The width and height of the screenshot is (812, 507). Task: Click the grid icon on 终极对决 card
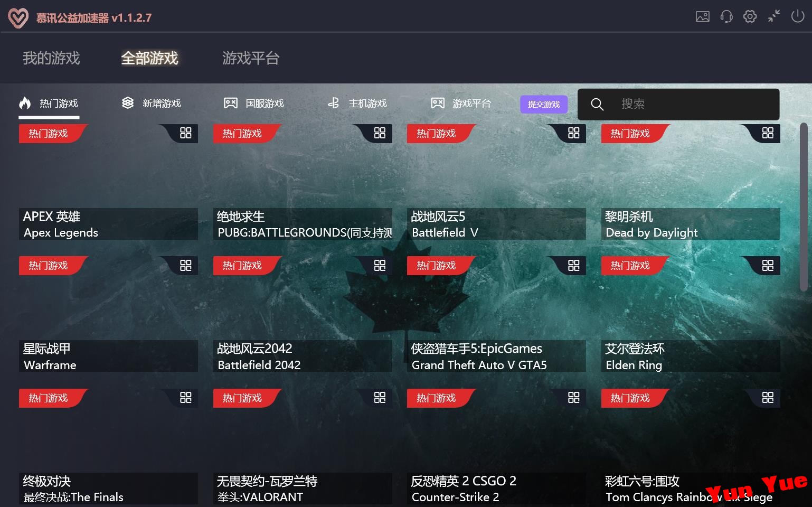pyautogui.click(x=186, y=398)
